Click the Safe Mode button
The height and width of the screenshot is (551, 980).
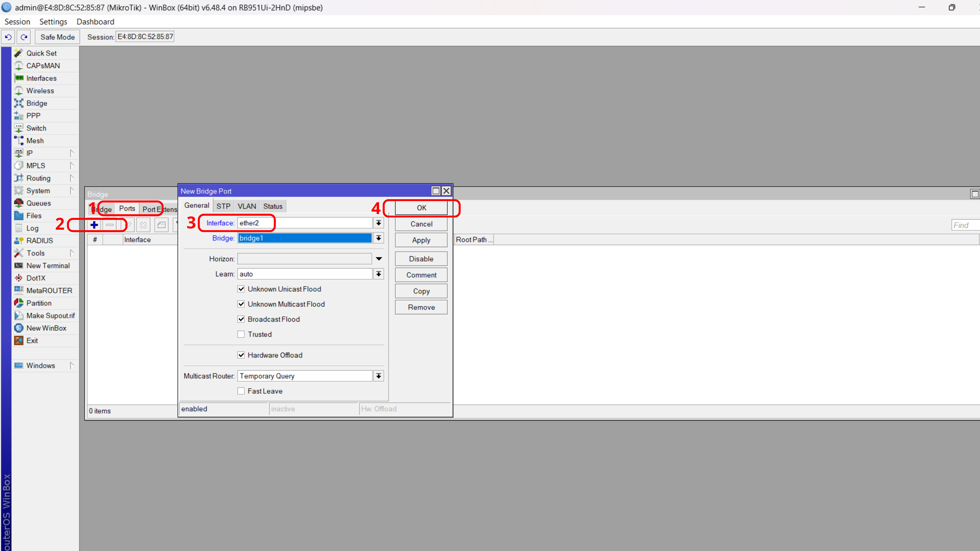click(57, 37)
